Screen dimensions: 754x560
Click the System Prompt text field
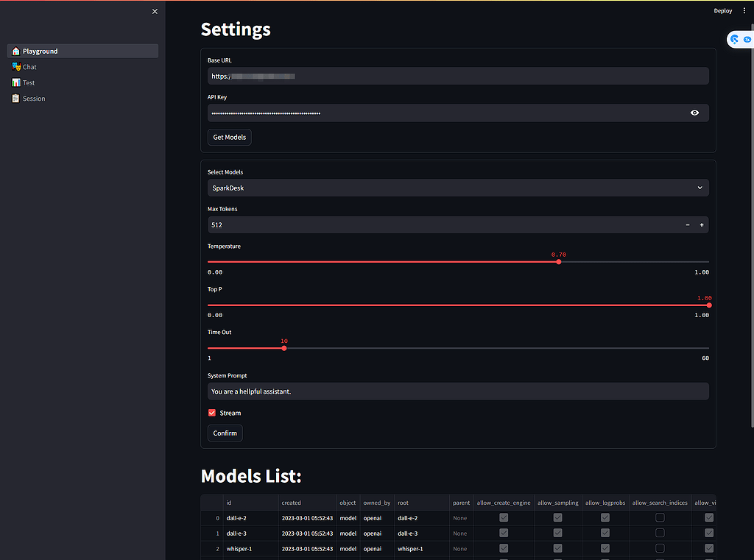tap(458, 391)
